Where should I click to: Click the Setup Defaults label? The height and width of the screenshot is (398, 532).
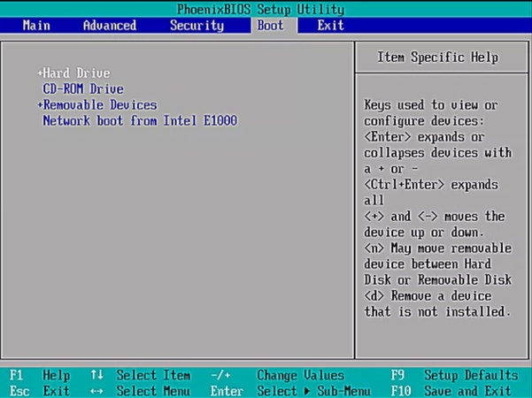[471, 375]
